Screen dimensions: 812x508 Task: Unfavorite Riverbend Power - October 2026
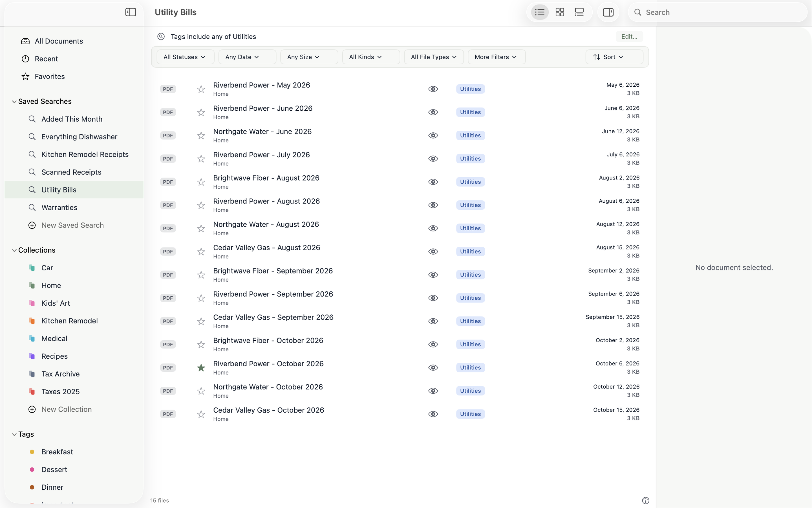(201, 367)
